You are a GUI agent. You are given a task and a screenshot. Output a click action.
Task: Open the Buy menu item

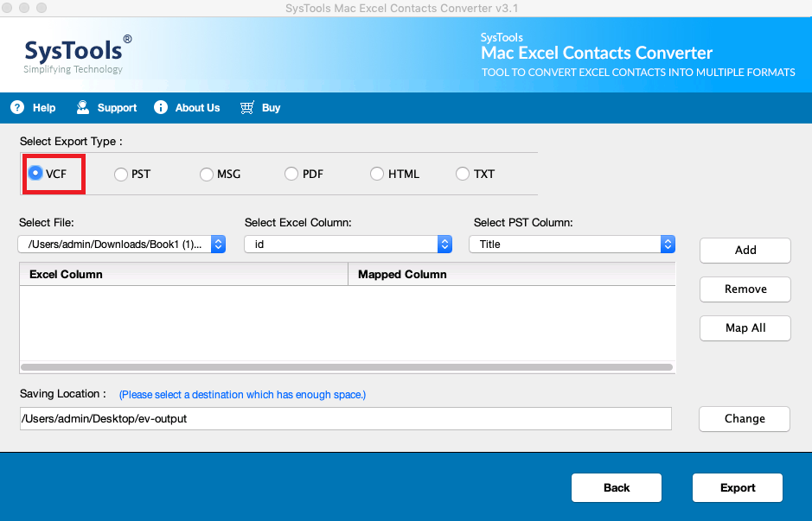(271, 108)
